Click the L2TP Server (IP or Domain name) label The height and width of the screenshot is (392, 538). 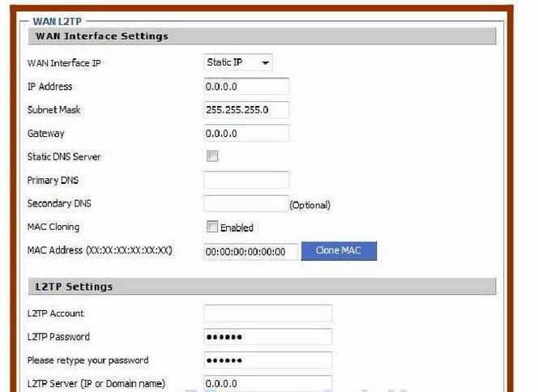point(96,384)
